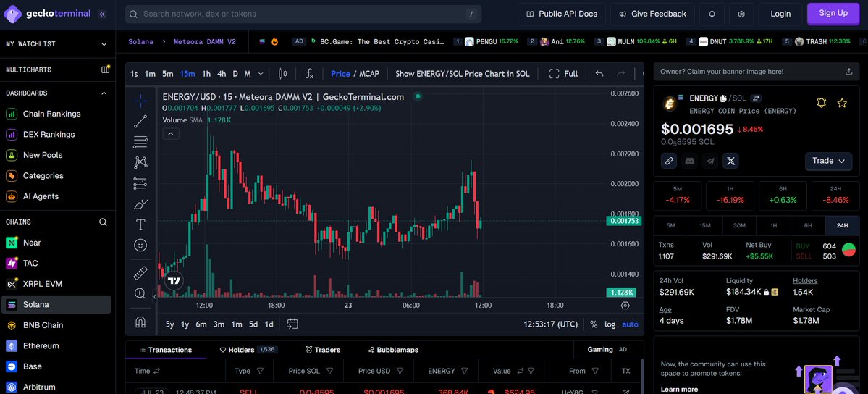
Task: Open the Discord icon for ENERGY
Action: tap(690, 161)
